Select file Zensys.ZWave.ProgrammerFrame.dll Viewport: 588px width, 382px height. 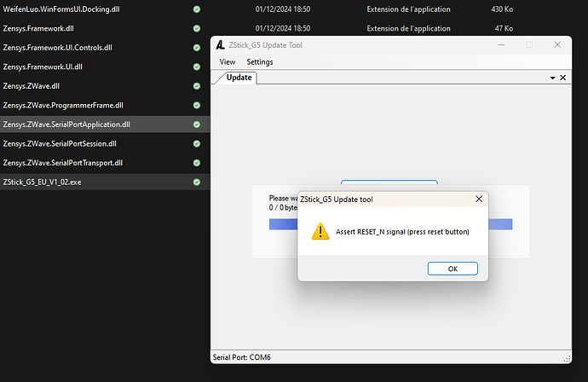[63, 106]
